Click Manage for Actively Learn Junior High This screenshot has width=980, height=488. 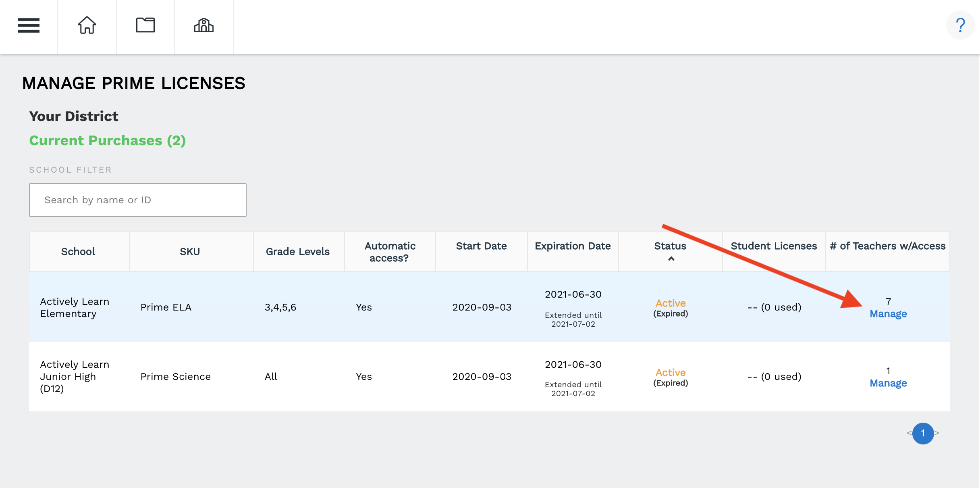tap(888, 383)
